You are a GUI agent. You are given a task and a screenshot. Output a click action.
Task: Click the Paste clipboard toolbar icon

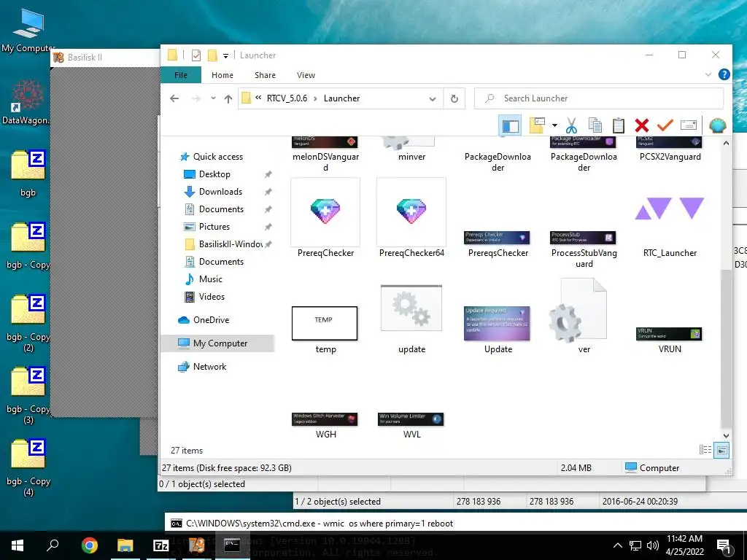tap(619, 125)
